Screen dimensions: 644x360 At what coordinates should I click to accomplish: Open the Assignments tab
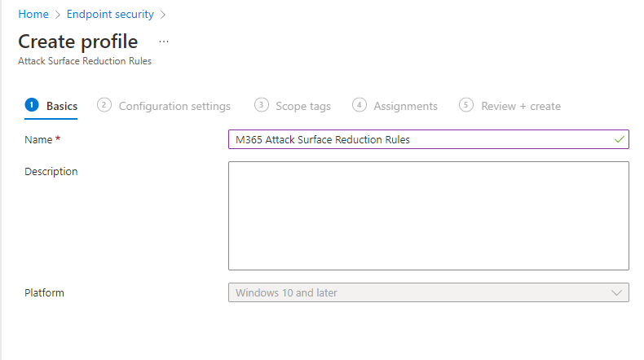click(405, 106)
